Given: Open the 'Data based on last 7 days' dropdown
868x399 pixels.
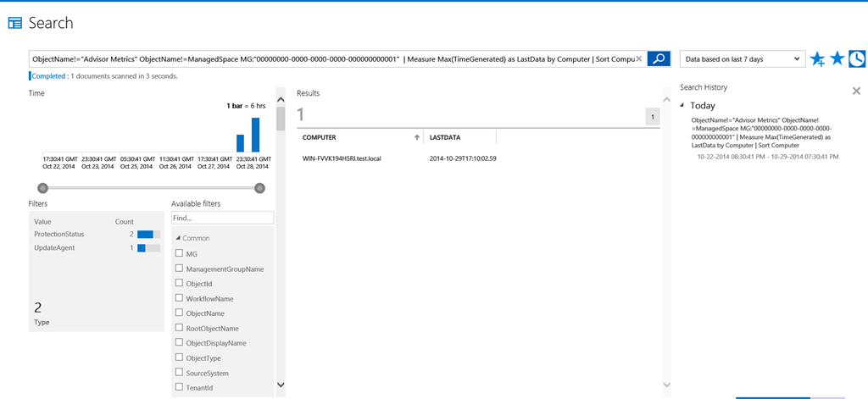Looking at the screenshot, I should point(742,59).
